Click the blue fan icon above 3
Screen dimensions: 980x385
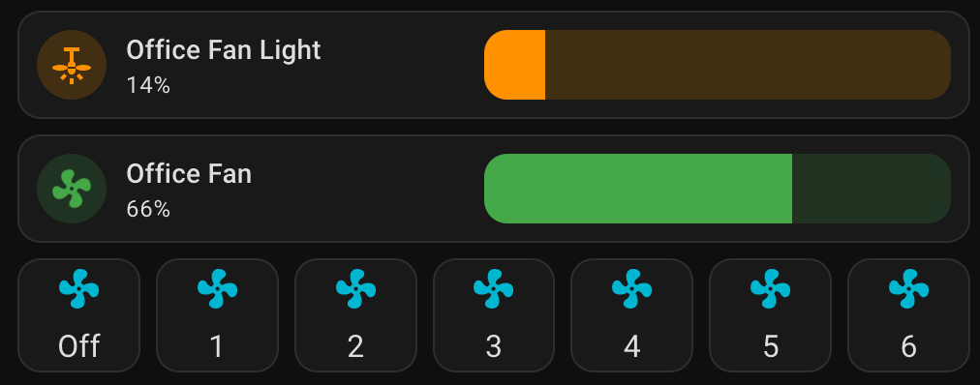[494, 289]
